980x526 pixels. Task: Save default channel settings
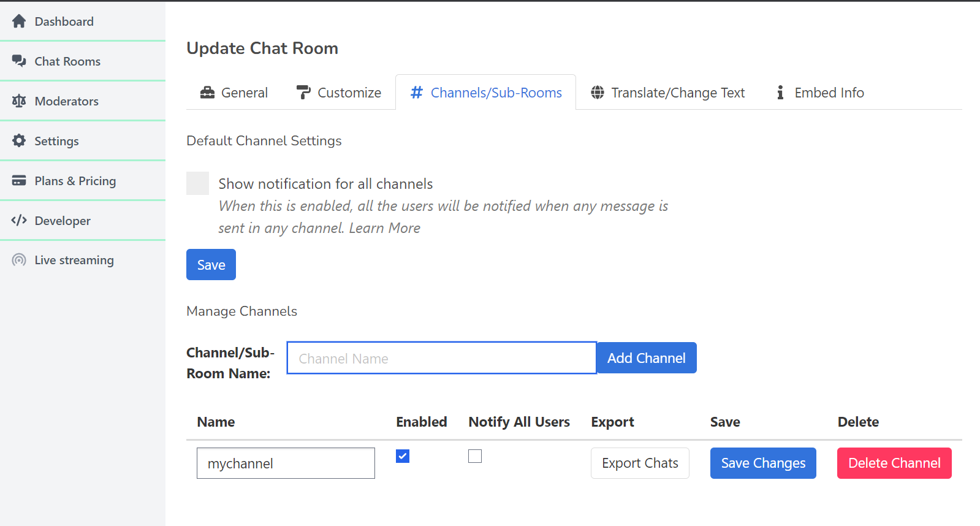211,265
